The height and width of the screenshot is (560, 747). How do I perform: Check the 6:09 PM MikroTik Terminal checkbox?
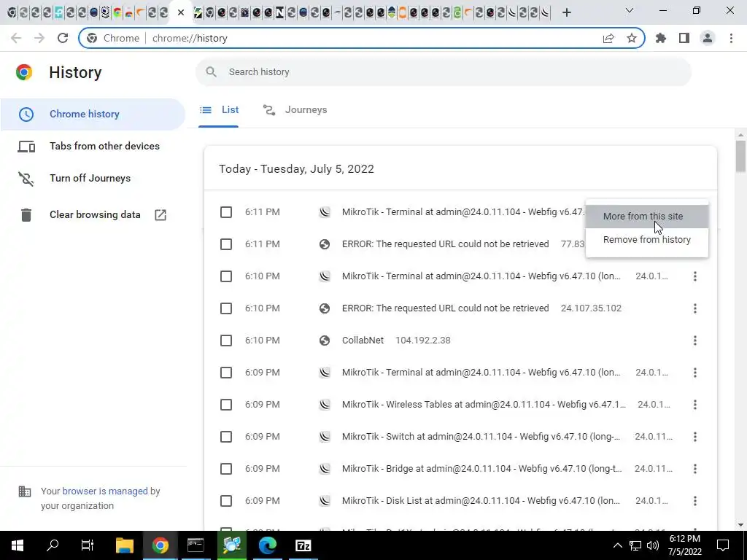pos(226,373)
